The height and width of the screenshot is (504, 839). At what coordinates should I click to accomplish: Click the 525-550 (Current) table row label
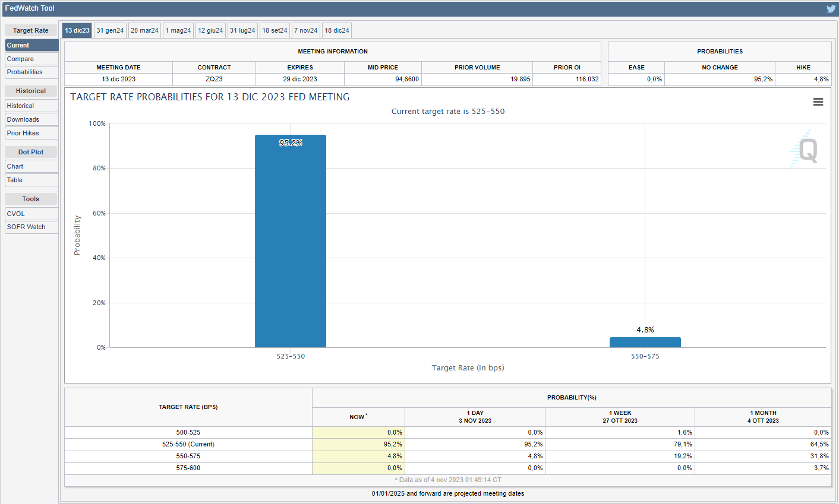click(x=188, y=444)
